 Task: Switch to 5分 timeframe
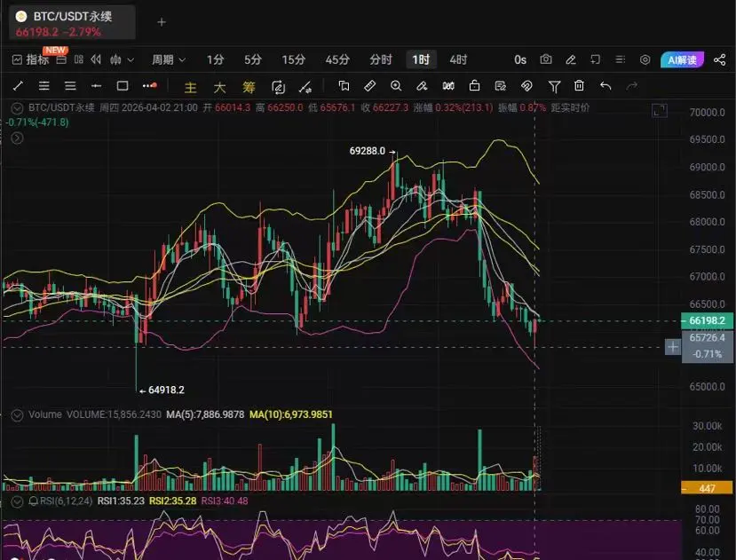(252, 59)
